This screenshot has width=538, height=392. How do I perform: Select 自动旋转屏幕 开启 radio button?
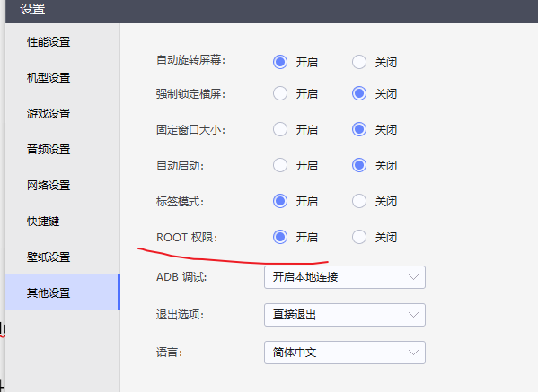tap(280, 62)
